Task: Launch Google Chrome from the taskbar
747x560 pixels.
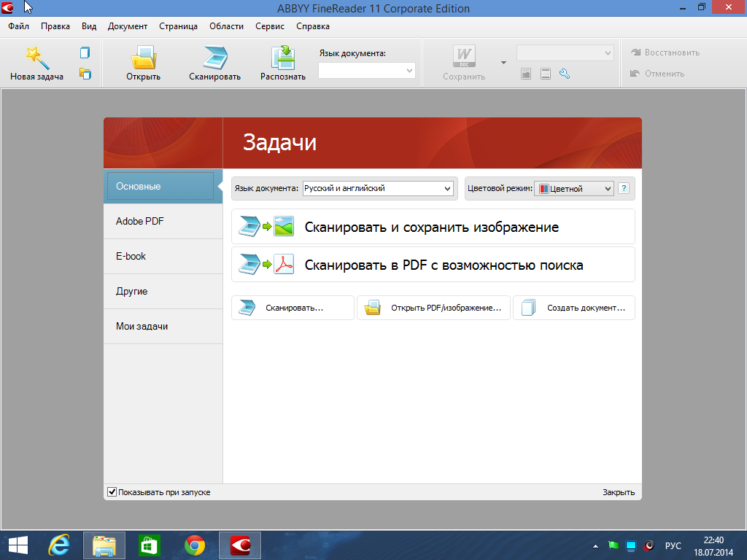Action: click(x=195, y=545)
